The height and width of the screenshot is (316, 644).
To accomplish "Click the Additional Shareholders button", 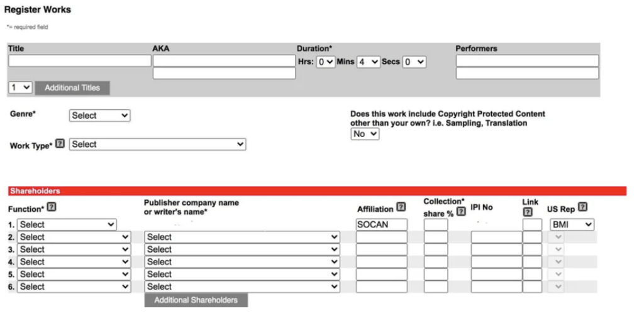I will tap(196, 300).
